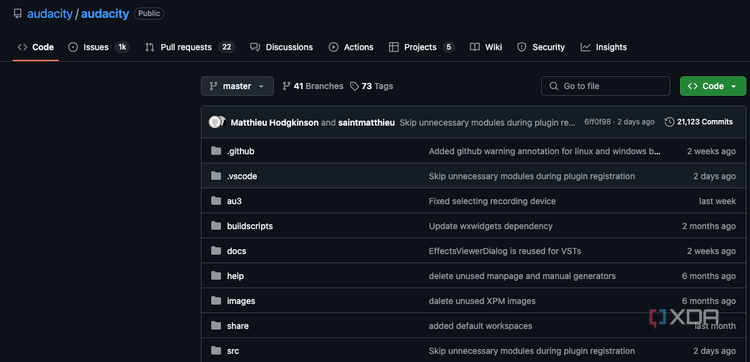
Task: Open the .vscode folder
Action: click(x=242, y=176)
